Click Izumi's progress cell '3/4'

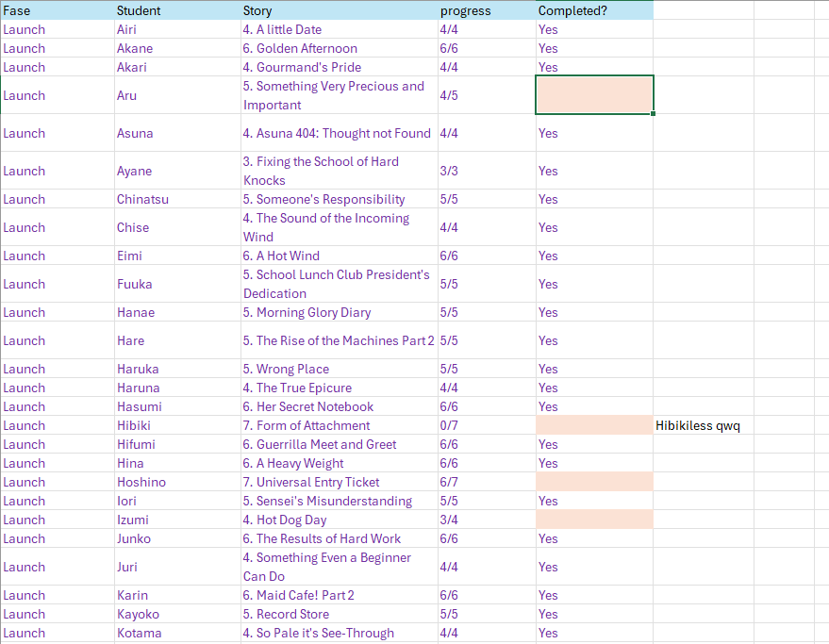tap(487, 520)
